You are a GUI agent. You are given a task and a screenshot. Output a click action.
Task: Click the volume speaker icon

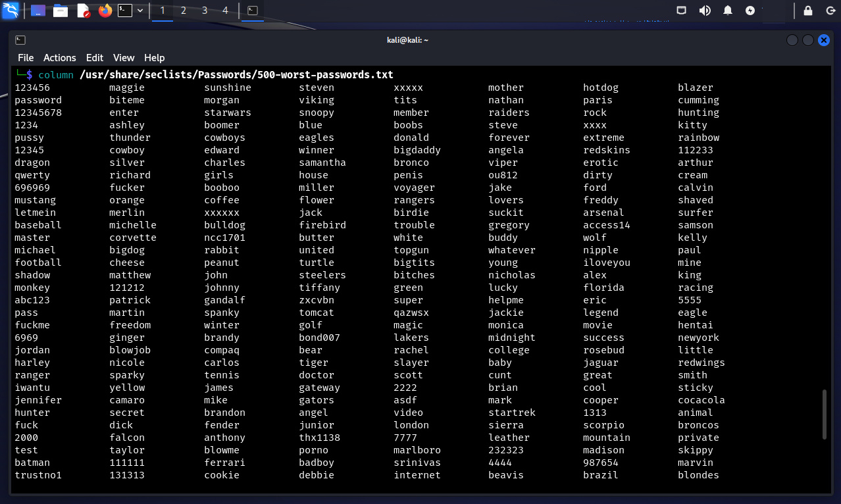pyautogui.click(x=705, y=11)
